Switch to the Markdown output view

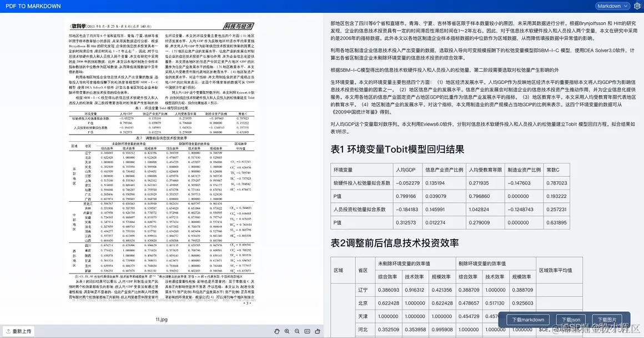tap(611, 6)
